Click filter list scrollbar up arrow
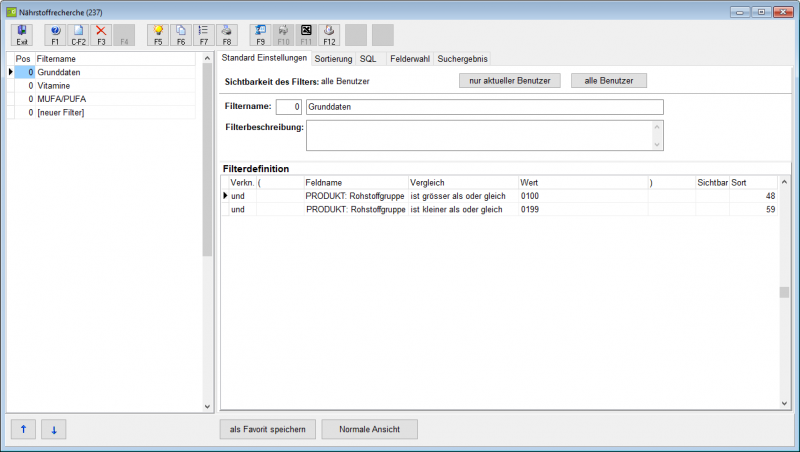Screen dimensions: 800x452 (x=207, y=58)
